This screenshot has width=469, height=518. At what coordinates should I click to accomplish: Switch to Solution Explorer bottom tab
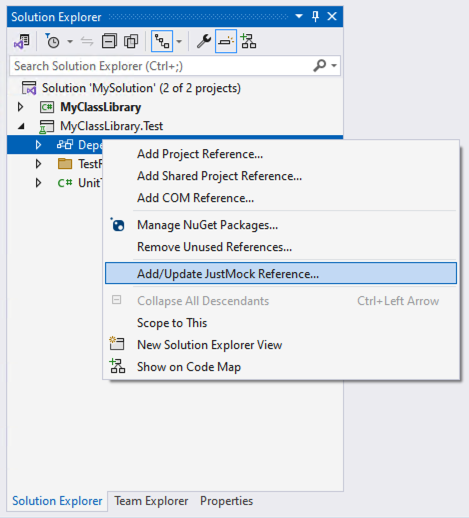pos(57,501)
